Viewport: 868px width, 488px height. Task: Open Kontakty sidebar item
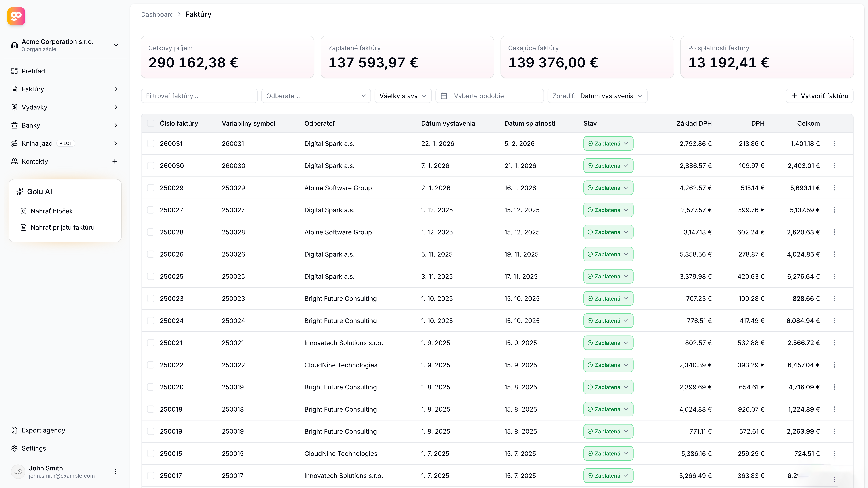(65, 161)
